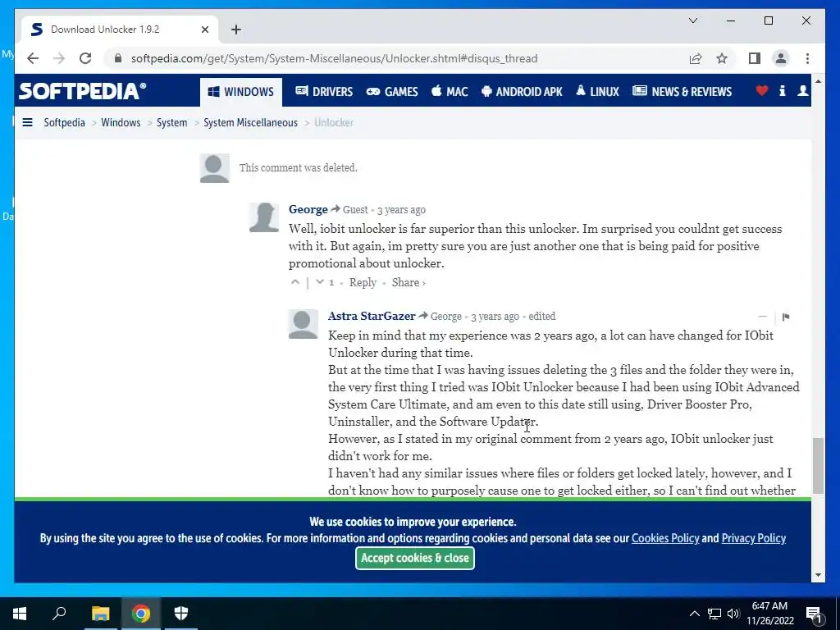The image size is (840, 630).
Task: Reply to George's comment
Action: (363, 282)
